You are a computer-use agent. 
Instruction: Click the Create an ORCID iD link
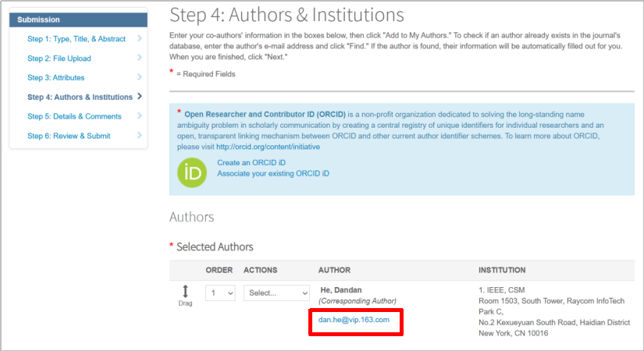point(251,162)
